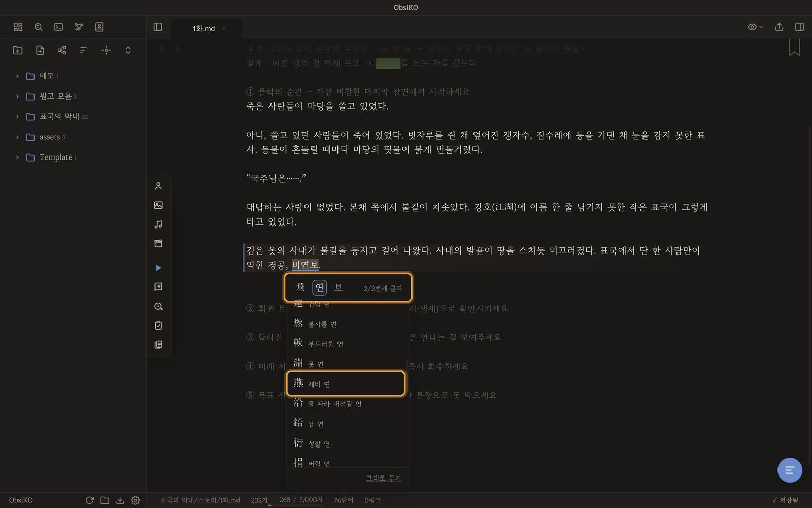The image size is (812, 508).
Task: Expand the Template folder
Action: click(x=17, y=157)
